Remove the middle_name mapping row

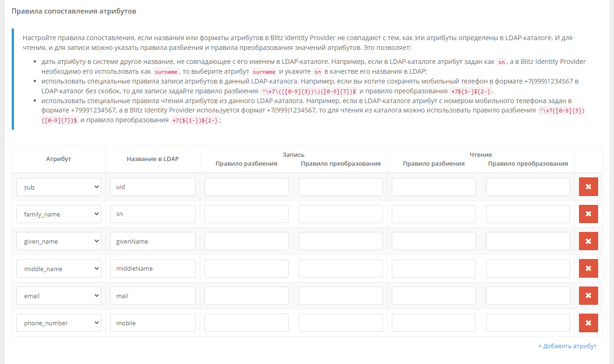pos(588,268)
